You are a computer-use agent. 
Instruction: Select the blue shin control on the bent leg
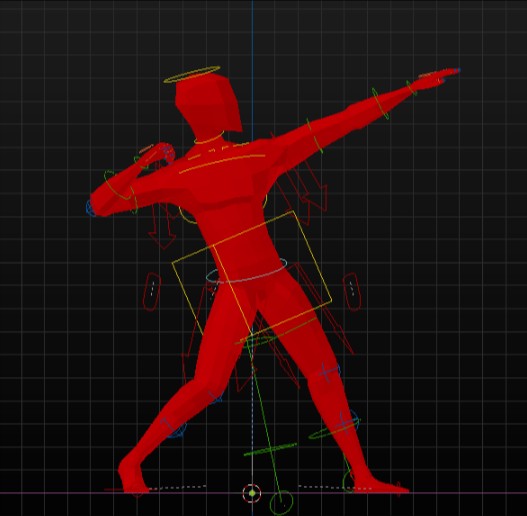173,428
